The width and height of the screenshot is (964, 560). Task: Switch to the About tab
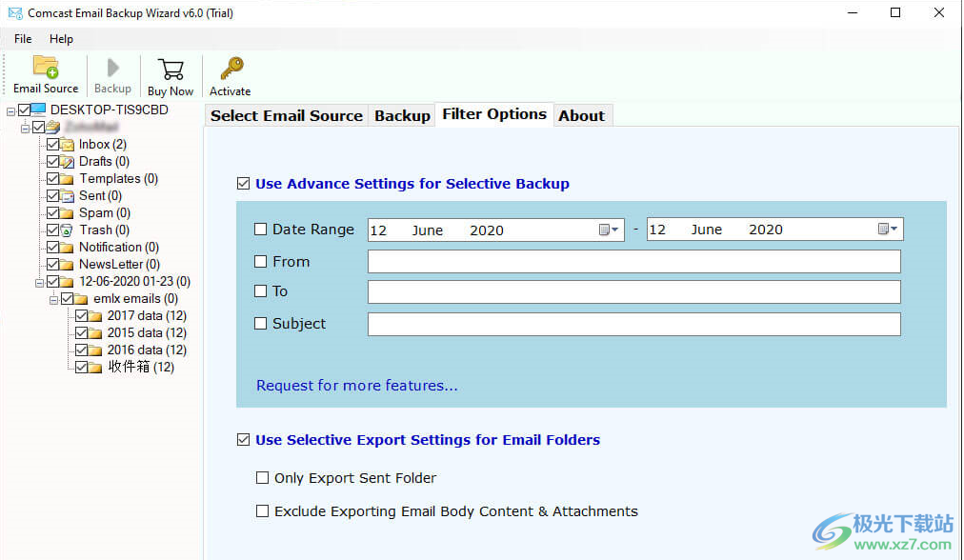coord(582,115)
